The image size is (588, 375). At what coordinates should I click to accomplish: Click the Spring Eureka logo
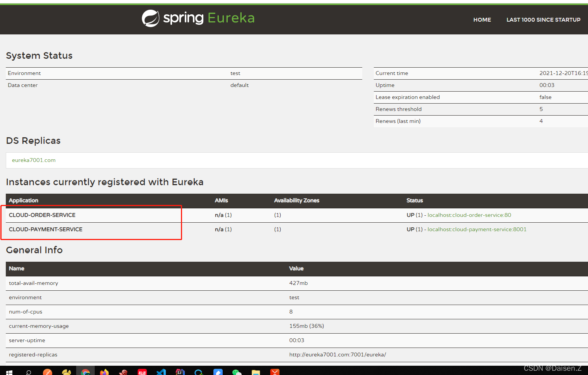198,18
